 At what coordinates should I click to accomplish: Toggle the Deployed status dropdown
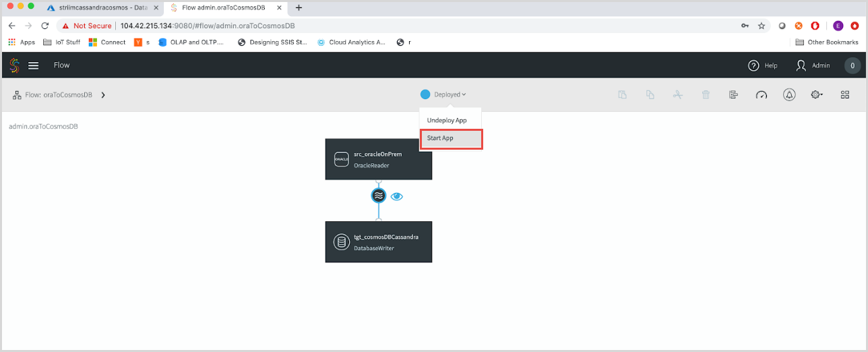445,94
